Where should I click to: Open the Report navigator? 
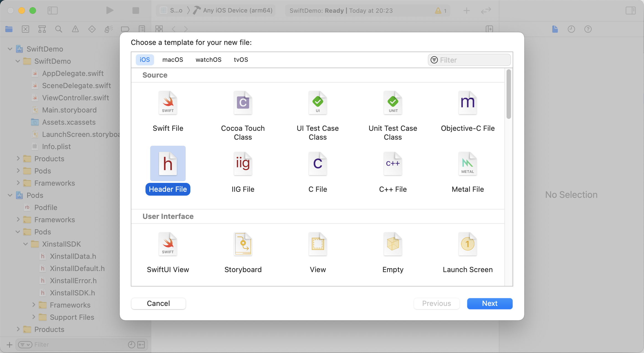pos(142,29)
